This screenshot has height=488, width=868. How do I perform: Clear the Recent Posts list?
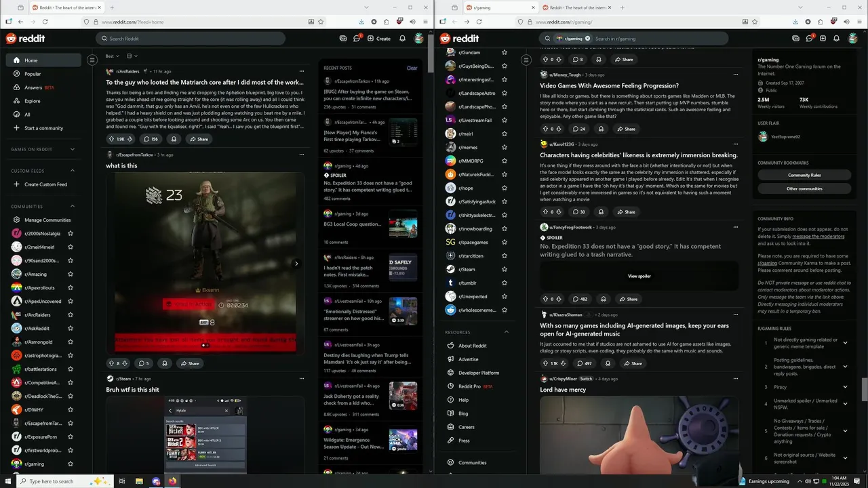[x=412, y=68]
